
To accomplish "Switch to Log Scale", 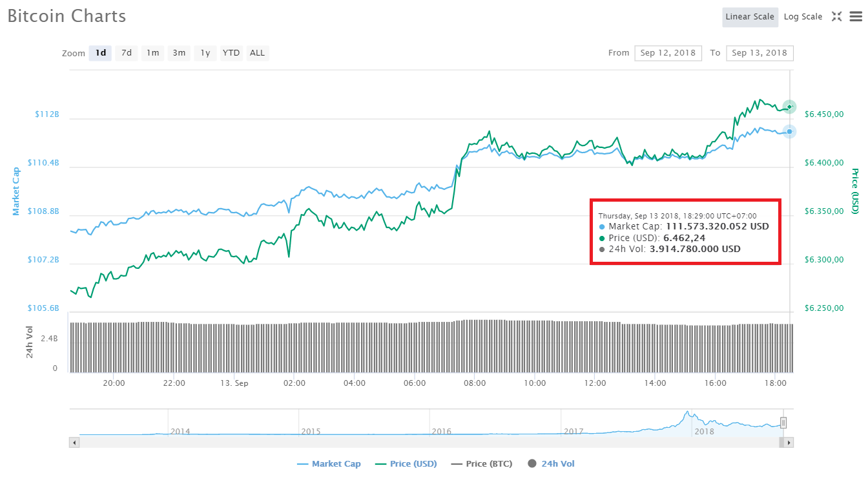I will [803, 17].
